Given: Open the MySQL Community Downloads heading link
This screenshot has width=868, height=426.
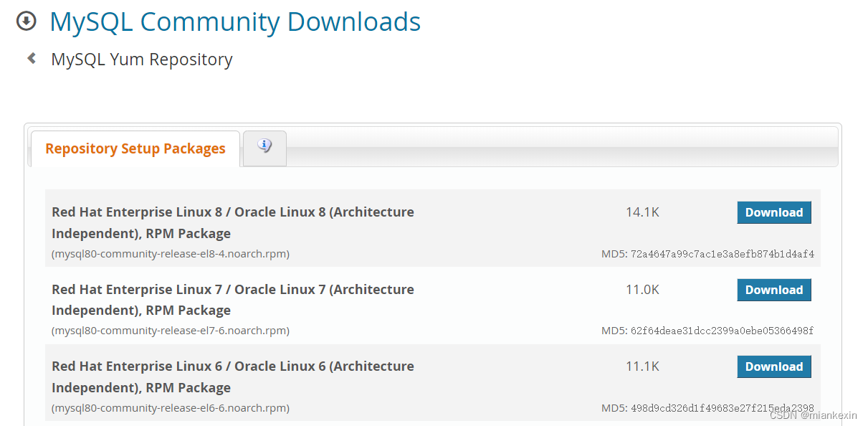Looking at the screenshot, I should pyautogui.click(x=234, y=22).
